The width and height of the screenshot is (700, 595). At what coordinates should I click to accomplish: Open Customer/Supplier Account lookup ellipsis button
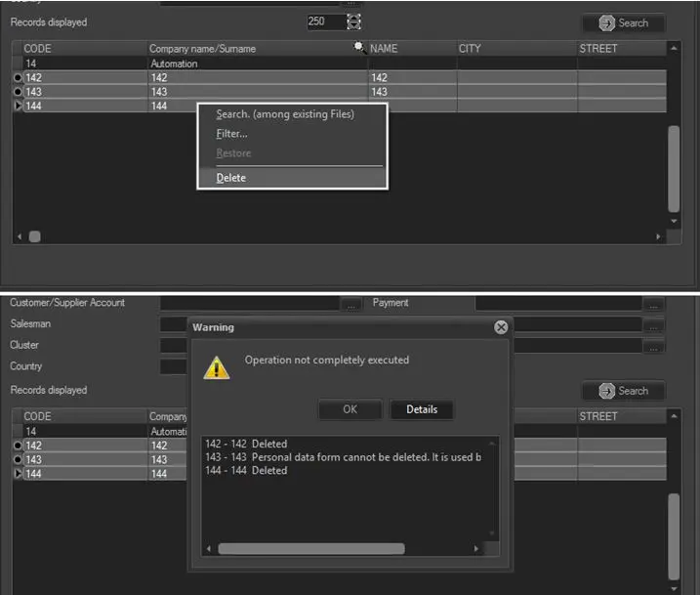point(352,304)
